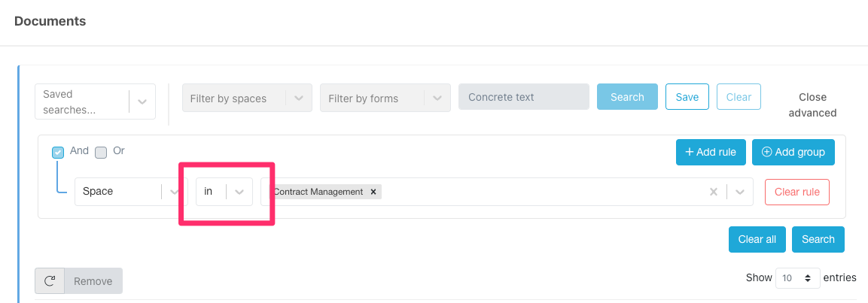The height and width of the screenshot is (303, 868).
Task: Click the Concrete text input field
Action: (x=523, y=97)
